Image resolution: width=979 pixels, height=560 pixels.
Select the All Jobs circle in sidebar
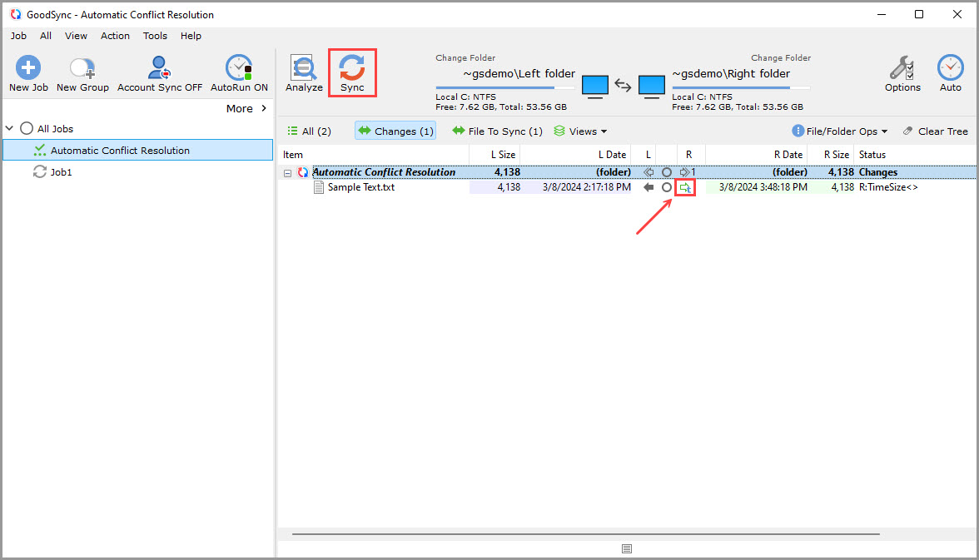(x=27, y=129)
